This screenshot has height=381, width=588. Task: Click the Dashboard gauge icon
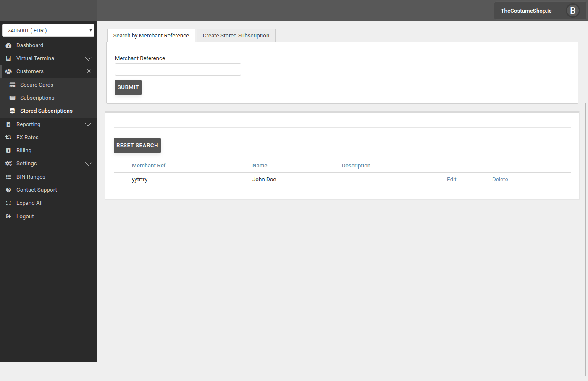[8, 45]
